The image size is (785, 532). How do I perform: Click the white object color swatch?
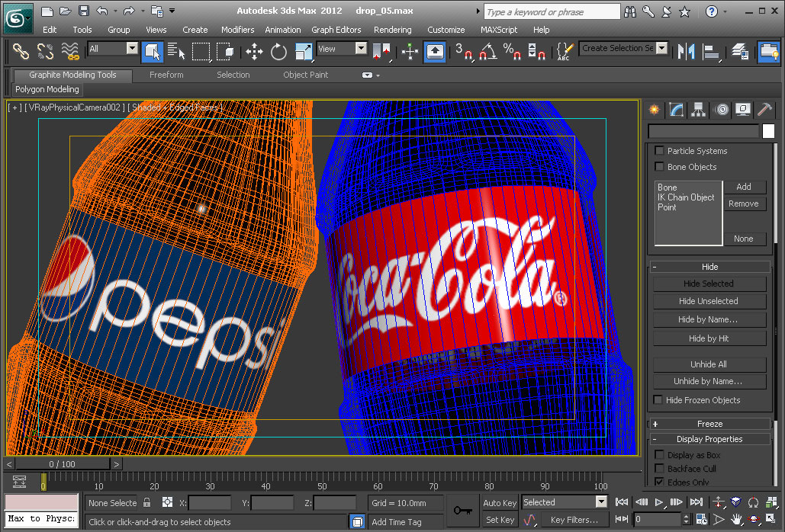point(768,131)
